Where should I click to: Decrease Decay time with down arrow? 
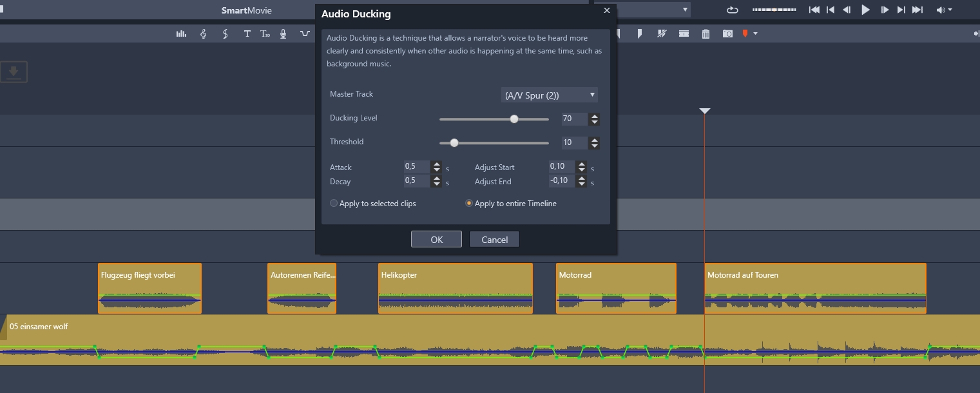(x=437, y=184)
